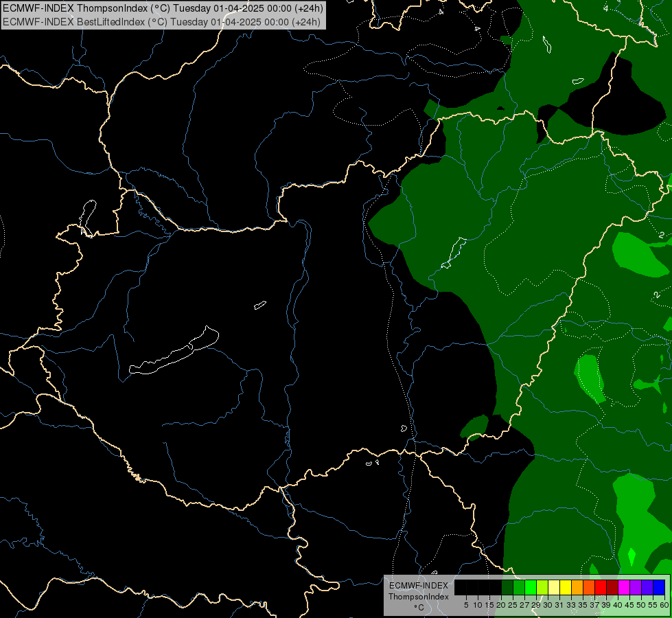Click the legend scale value 37

pyautogui.click(x=594, y=605)
